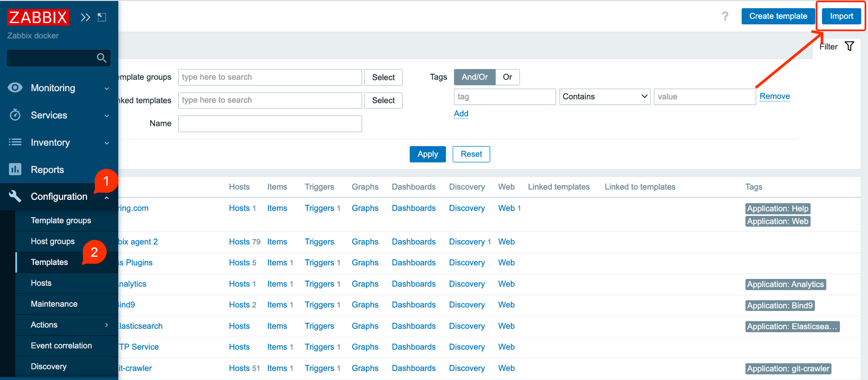Open the Contains operator dropdown
The image size is (868, 380).
tap(604, 97)
